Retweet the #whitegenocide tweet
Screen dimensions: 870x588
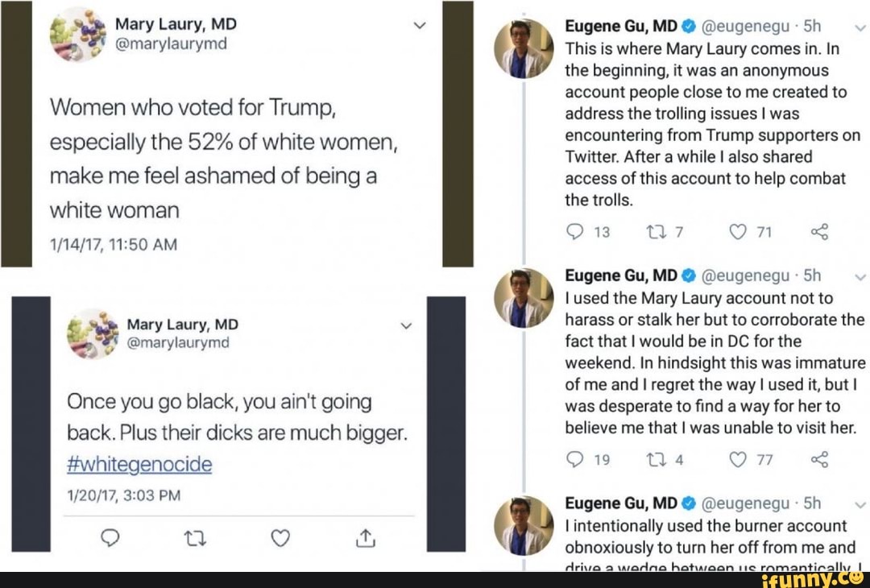tap(195, 537)
